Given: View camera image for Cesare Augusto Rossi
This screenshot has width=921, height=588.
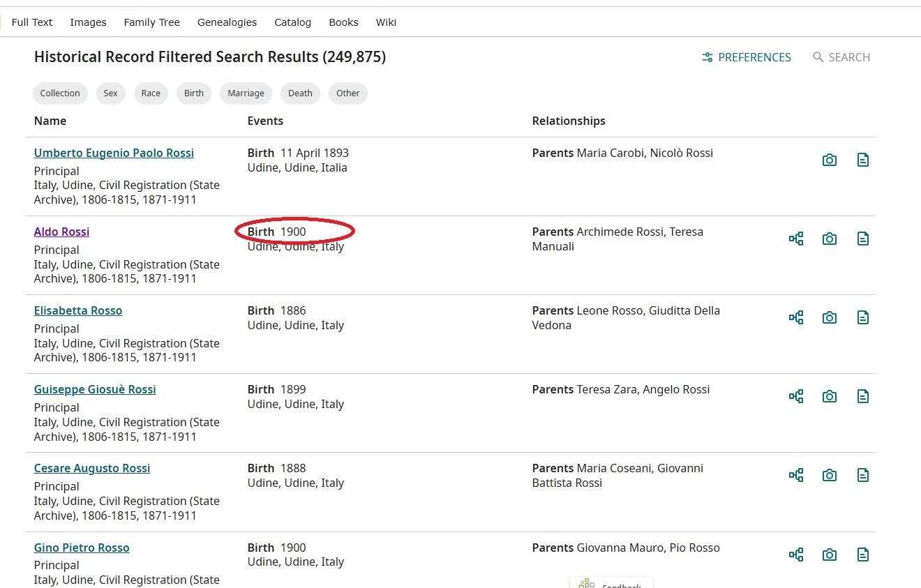Looking at the screenshot, I should click(829, 476).
